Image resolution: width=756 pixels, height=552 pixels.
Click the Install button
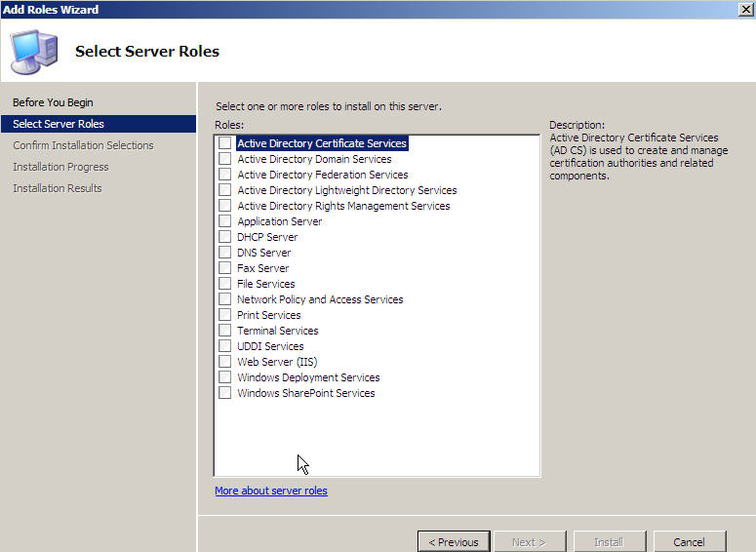point(610,542)
